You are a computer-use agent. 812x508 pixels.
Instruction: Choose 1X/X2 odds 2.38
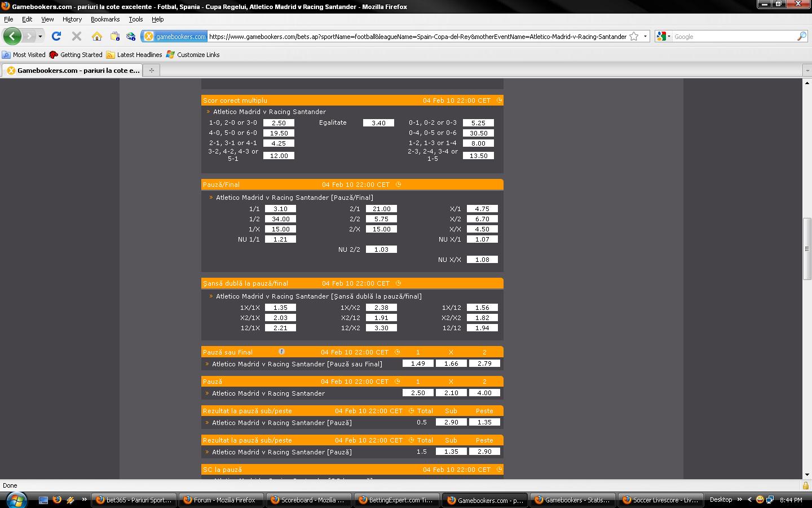coord(381,308)
